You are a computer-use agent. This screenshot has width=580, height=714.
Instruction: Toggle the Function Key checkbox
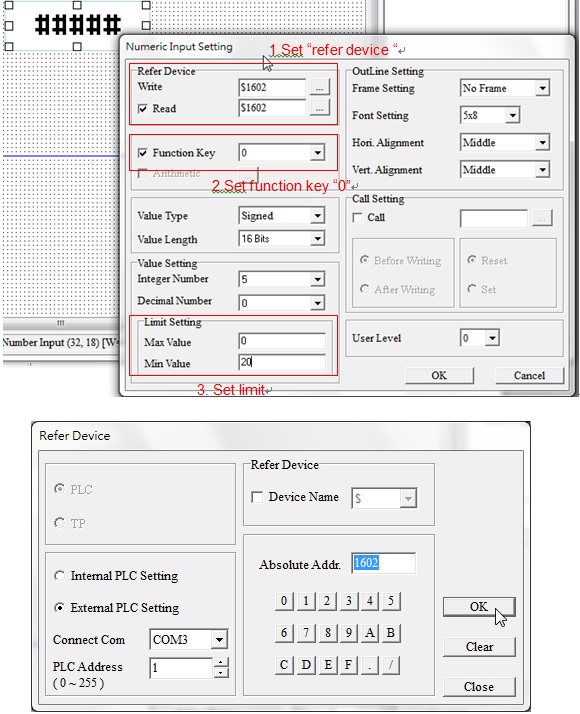pyautogui.click(x=143, y=153)
